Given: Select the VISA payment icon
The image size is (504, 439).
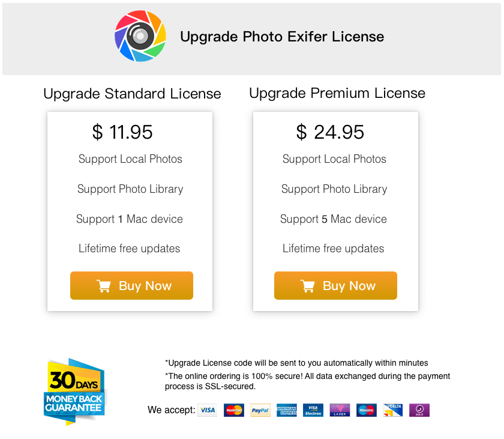Looking at the screenshot, I should (x=208, y=410).
